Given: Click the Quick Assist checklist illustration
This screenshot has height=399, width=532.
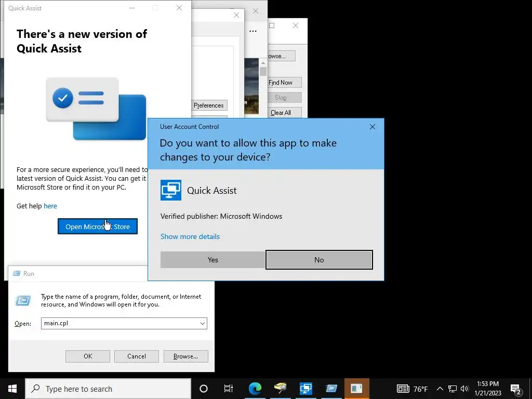Looking at the screenshot, I should 96,109.
